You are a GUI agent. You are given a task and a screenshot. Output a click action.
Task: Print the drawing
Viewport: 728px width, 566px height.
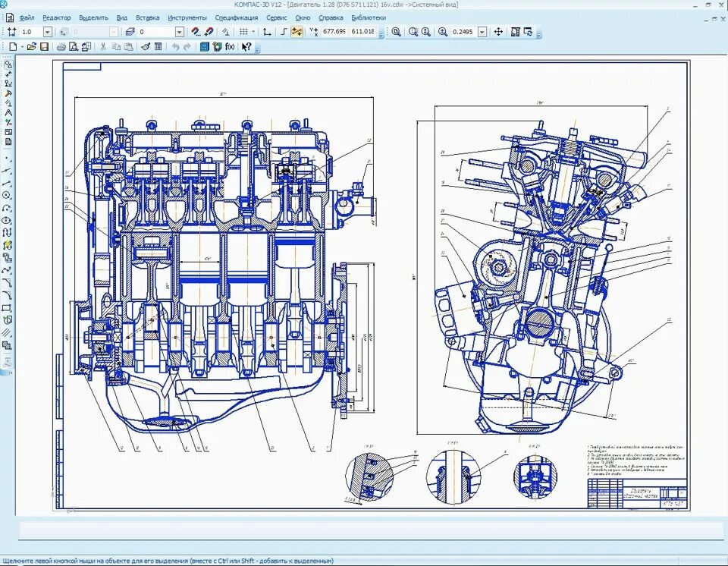point(61,46)
